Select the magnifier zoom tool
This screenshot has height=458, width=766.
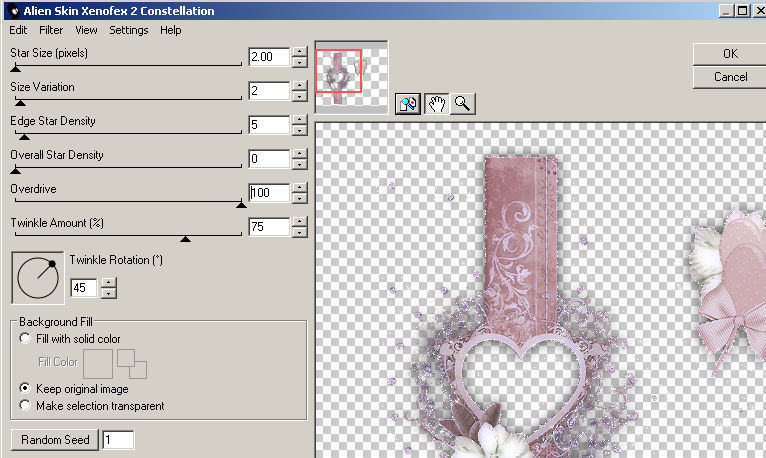462,104
